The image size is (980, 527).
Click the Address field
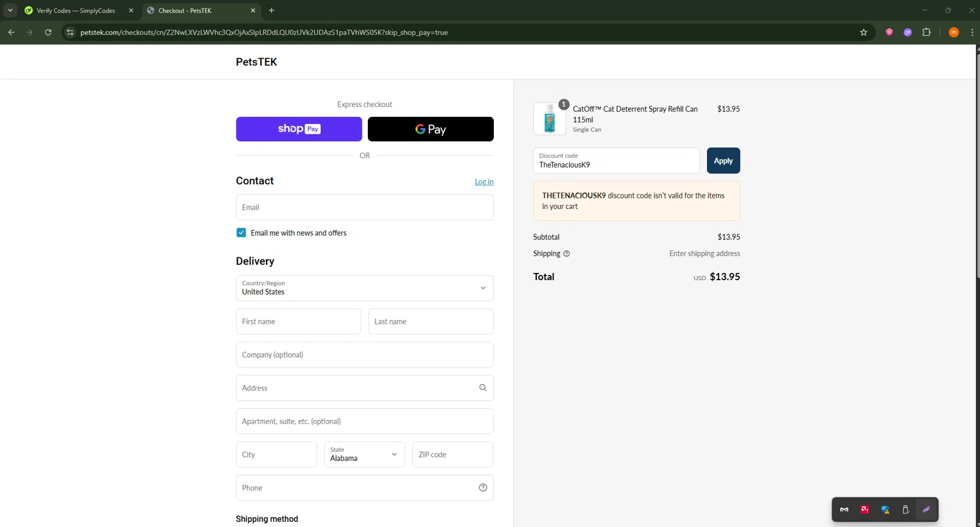[365, 388]
